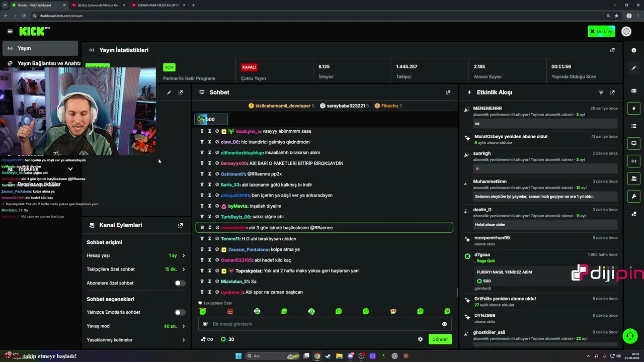Click the broadcast signal icon in right sidebar
Screen dimensions: 644x362
pyautogui.click(x=634, y=161)
